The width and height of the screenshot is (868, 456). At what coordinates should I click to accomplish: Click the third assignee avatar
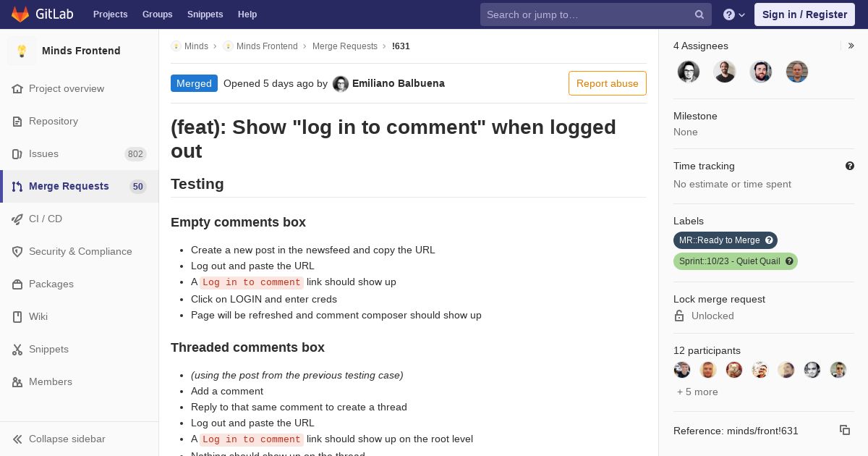coord(761,72)
